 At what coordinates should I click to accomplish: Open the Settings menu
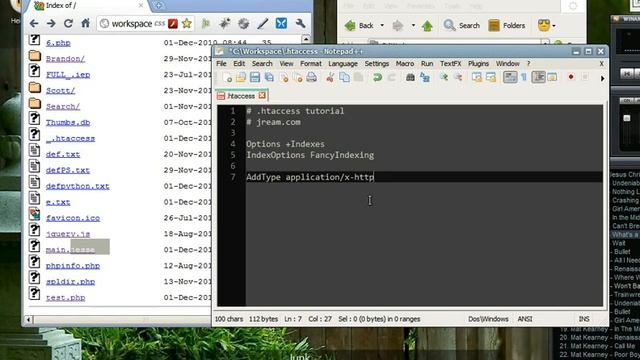point(377,64)
